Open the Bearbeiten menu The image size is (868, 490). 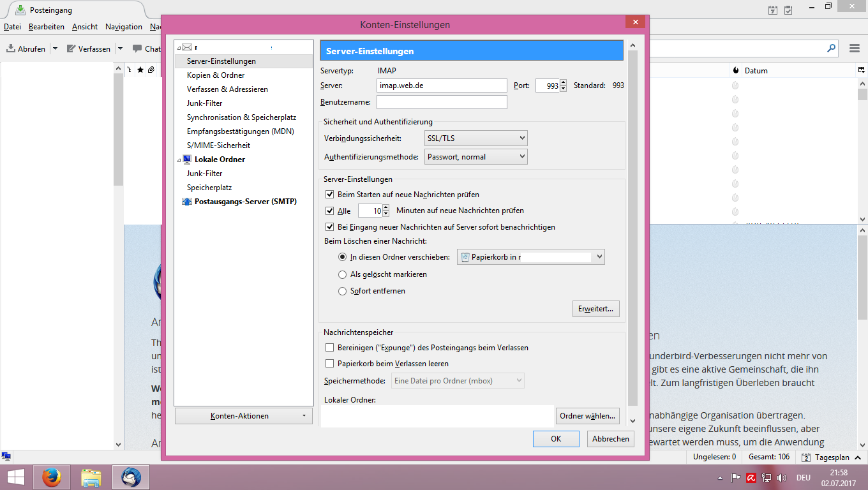[47, 27]
